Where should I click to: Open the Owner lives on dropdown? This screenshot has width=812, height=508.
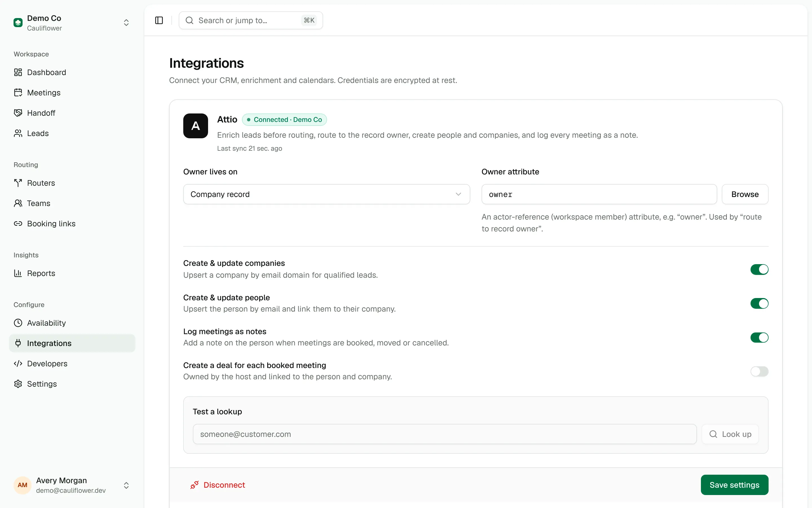point(326,194)
